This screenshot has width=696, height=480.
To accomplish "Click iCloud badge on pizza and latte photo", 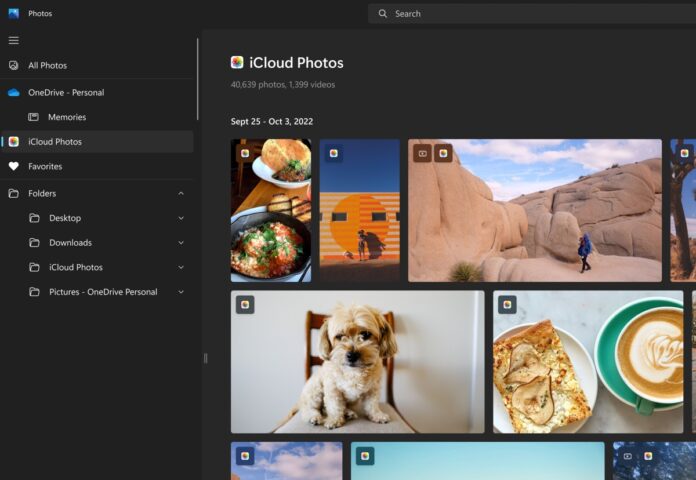I will coord(507,305).
